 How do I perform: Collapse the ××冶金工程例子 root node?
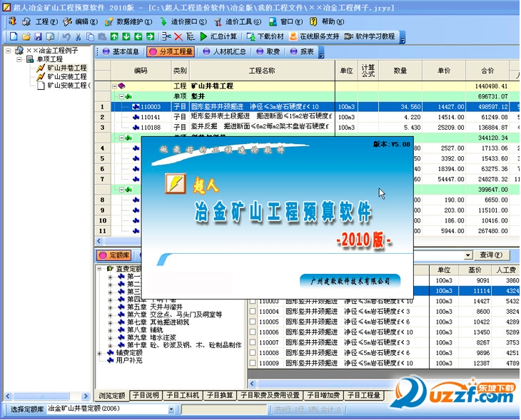[x=8, y=51]
